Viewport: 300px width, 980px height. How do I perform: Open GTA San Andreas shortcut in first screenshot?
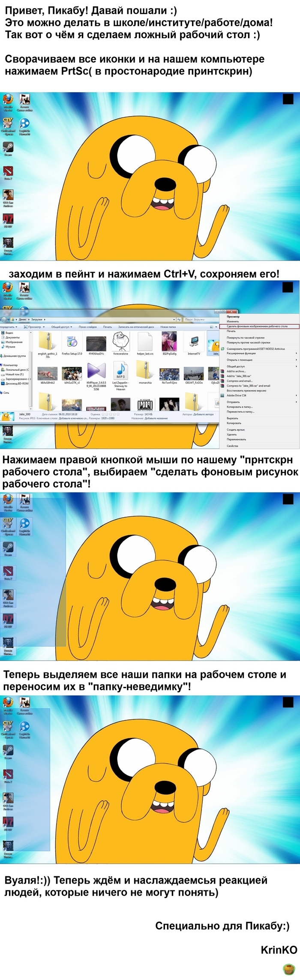click(x=8, y=198)
